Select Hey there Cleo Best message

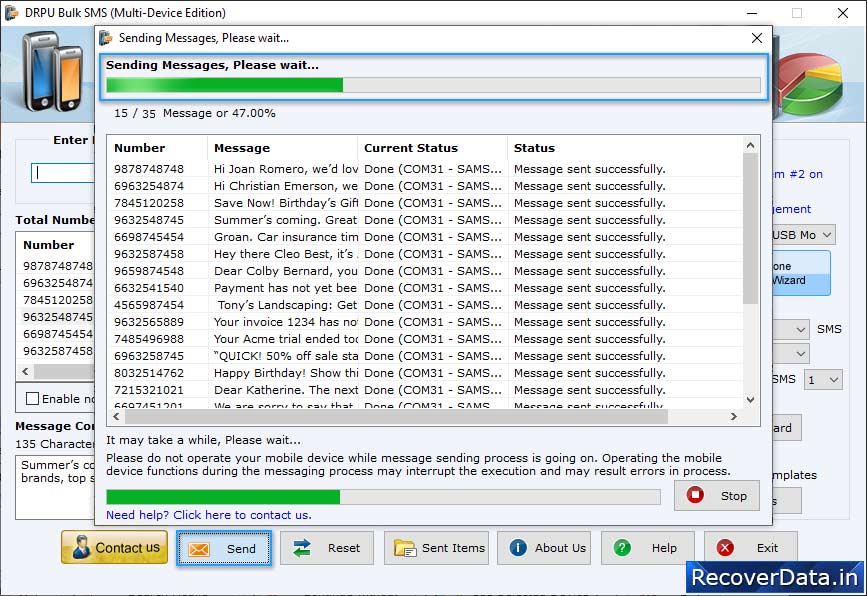[x=425, y=254]
